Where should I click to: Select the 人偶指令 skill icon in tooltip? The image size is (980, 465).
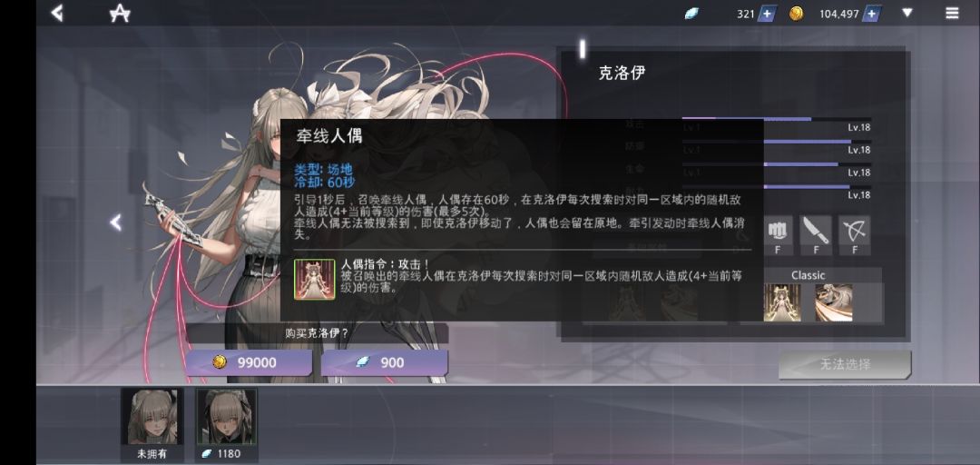point(314,279)
